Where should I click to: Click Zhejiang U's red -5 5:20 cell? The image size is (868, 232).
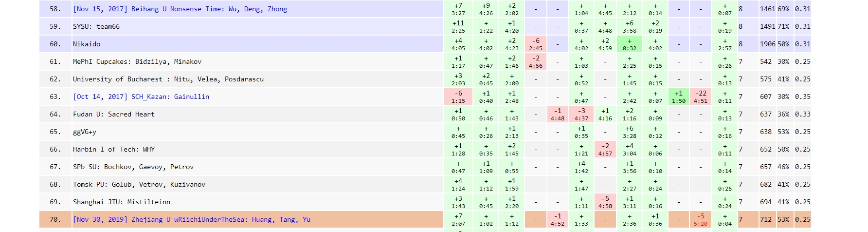pos(701,220)
